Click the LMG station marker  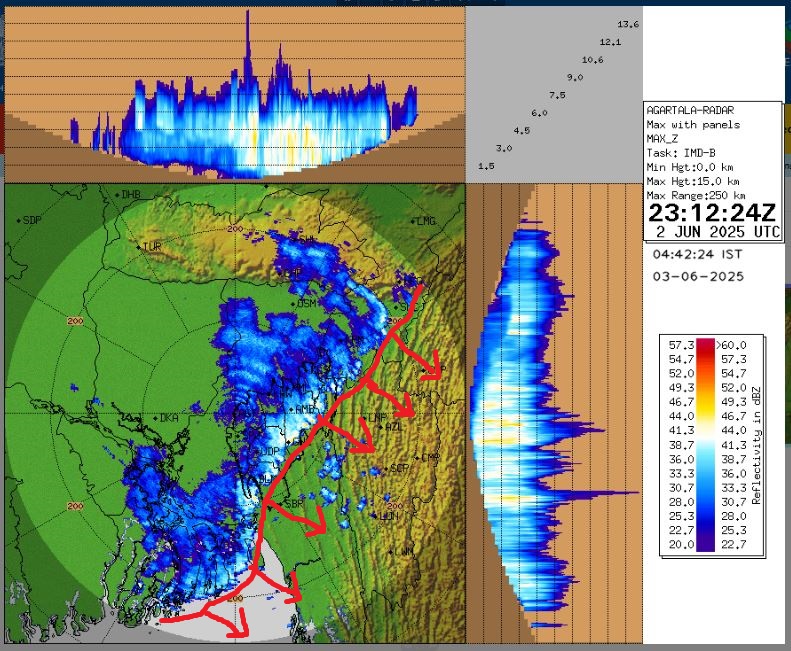(414, 221)
